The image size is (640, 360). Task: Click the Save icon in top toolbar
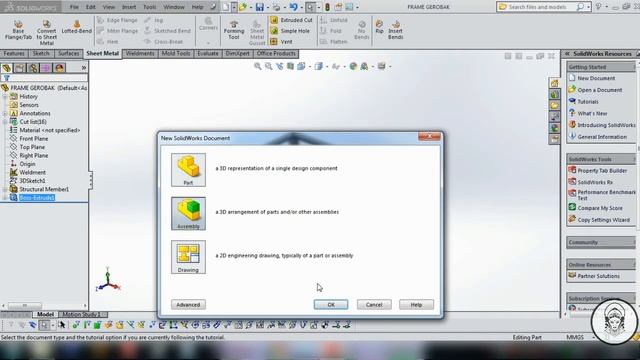(x=260, y=7)
